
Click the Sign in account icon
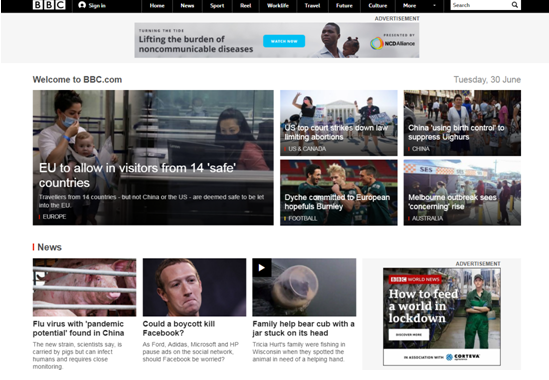pyautogui.click(x=82, y=5)
